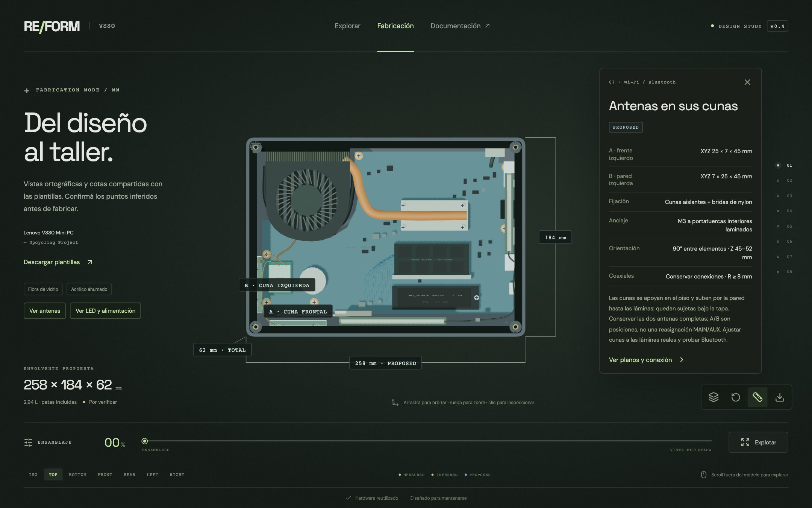Select the LEFT view
Screen dimensions: 812x508
click(152, 475)
